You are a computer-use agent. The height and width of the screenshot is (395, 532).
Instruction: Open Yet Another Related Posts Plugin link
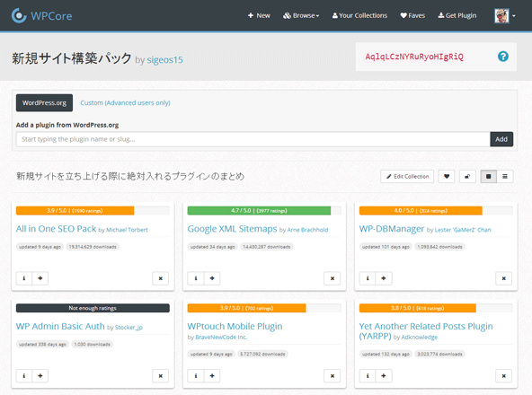pyautogui.click(x=426, y=330)
